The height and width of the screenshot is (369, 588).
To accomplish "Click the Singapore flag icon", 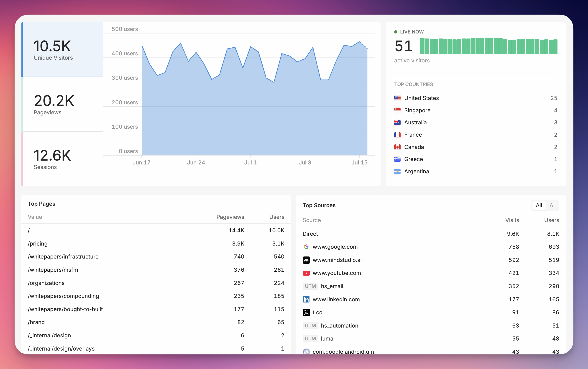I will point(397,110).
